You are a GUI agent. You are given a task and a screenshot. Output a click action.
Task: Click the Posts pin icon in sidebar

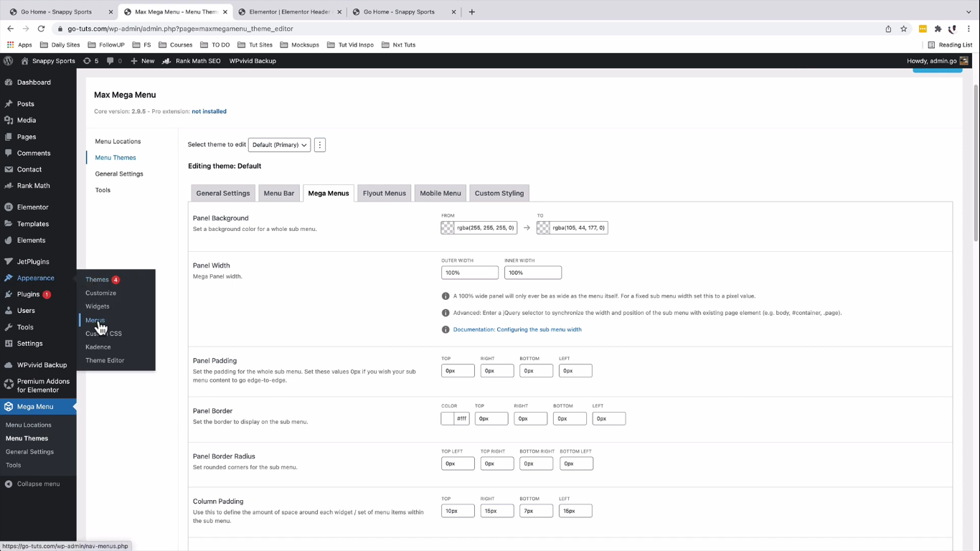[x=9, y=104]
